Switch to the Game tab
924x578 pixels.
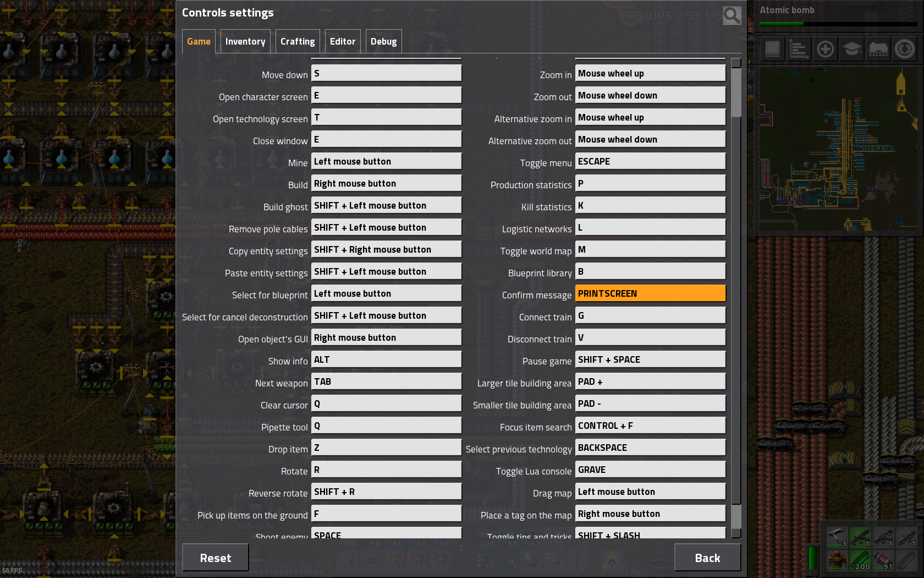[199, 41]
